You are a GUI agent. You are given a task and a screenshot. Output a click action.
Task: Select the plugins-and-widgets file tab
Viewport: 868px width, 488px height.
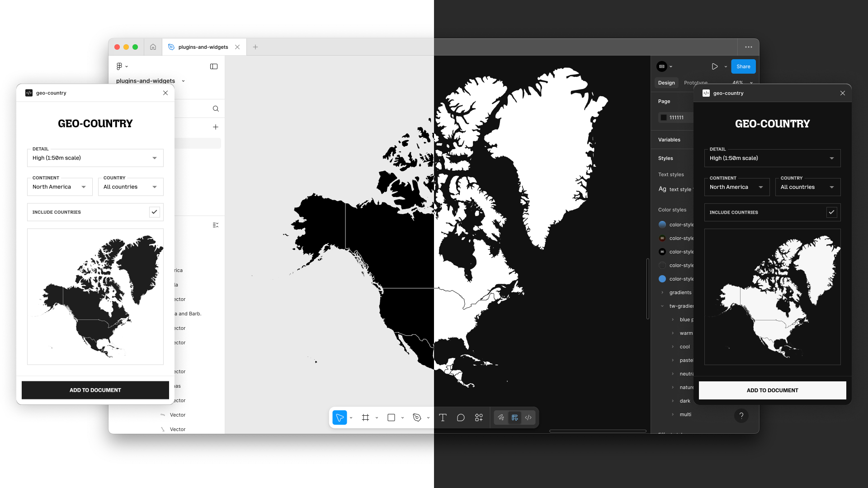click(x=204, y=47)
